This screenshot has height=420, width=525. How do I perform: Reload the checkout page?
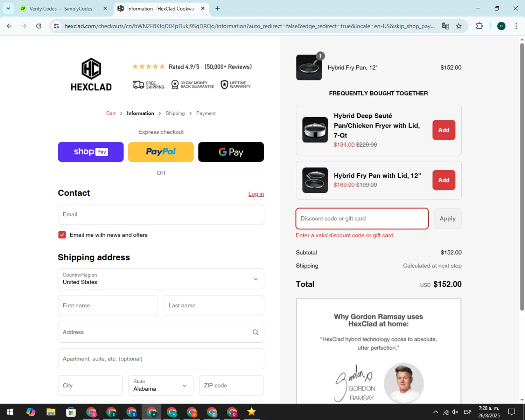pyautogui.click(x=39, y=26)
